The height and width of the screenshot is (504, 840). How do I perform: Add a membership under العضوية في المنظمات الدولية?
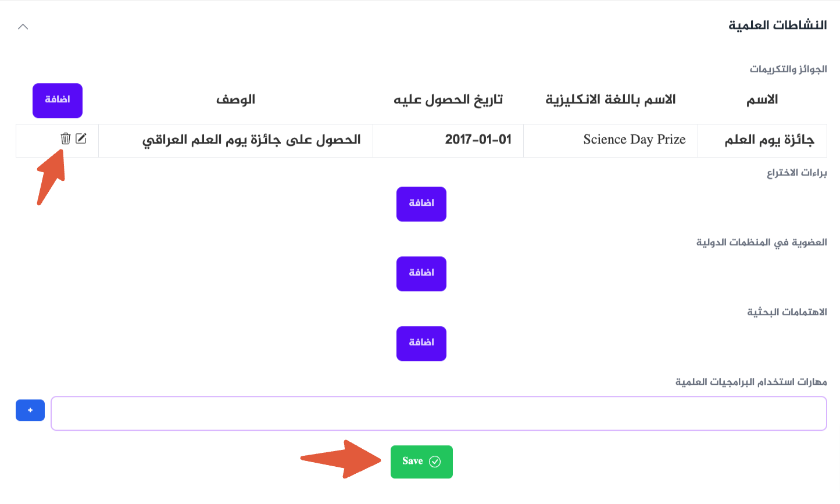pos(421,274)
